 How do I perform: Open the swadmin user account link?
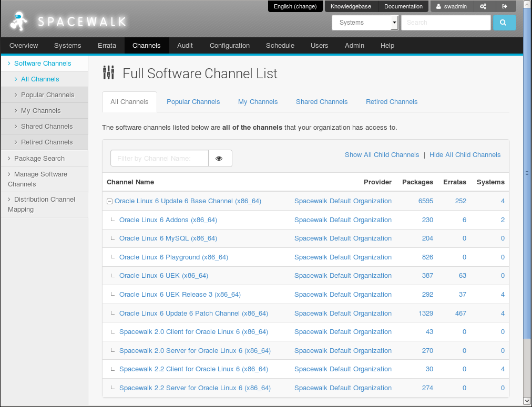tap(452, 6)
